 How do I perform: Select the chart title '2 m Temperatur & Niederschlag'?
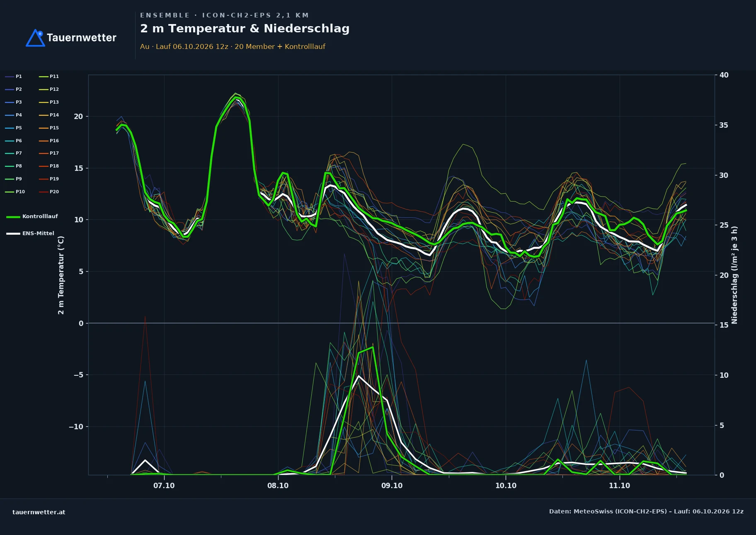click(245, 29)
